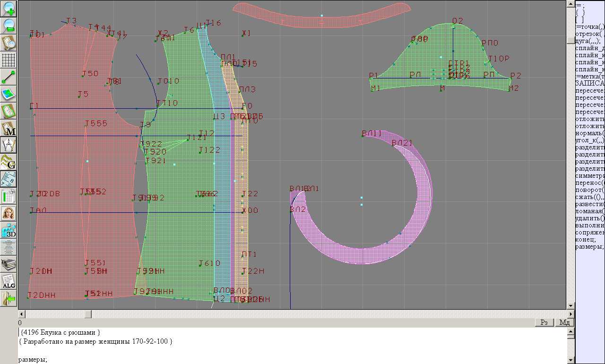Click the green arrow exit door icon

click(x=9, y=298)
